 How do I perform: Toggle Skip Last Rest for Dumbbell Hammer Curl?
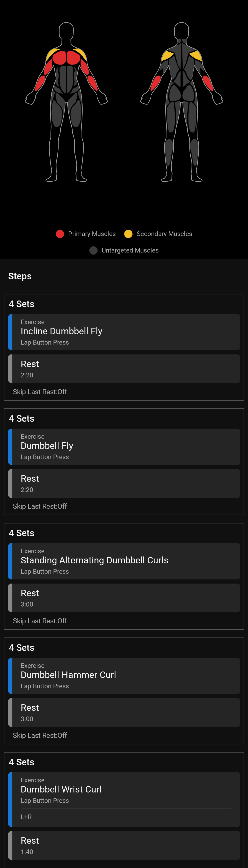click(x=40, y=735)
